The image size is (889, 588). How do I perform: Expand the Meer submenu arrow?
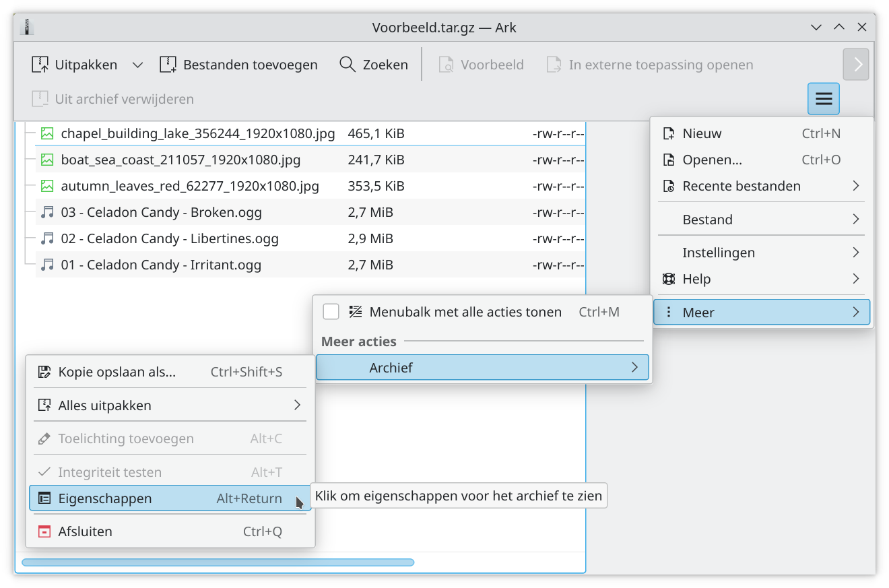856,313
